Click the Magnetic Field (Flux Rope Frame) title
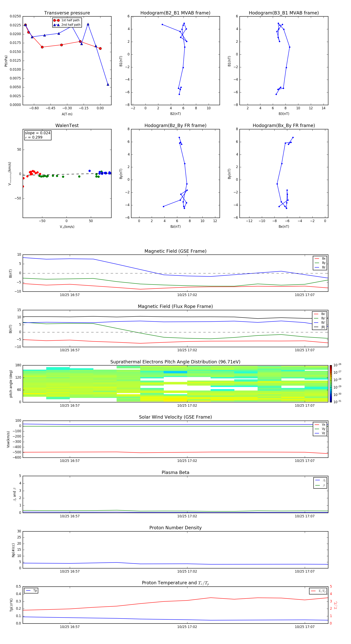 point(175,307)
